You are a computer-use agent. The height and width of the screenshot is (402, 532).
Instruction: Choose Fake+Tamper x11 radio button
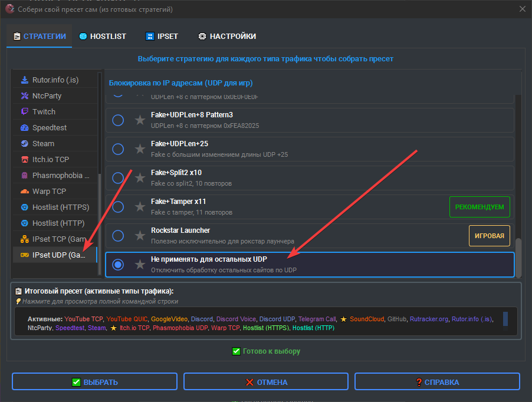coord(118,207)
